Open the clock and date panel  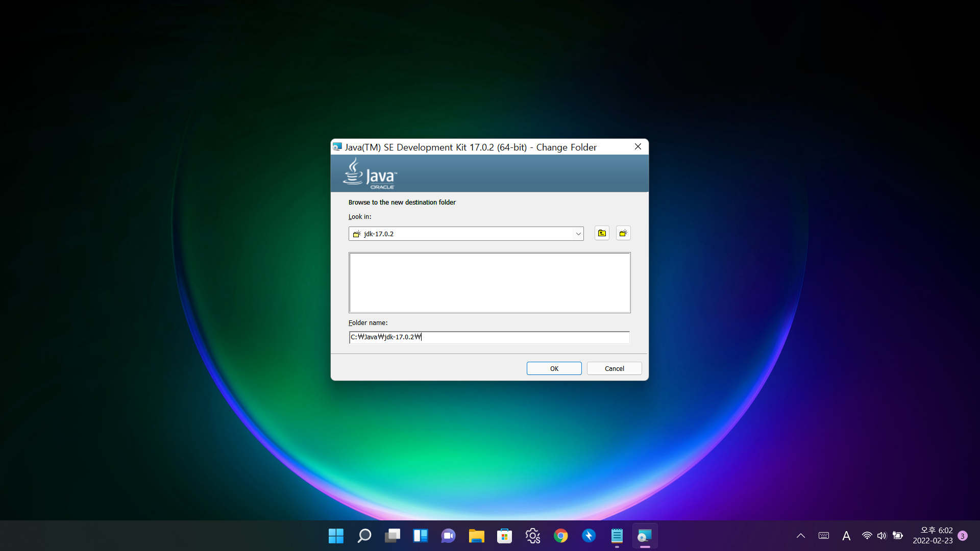[x=933, y=536]
